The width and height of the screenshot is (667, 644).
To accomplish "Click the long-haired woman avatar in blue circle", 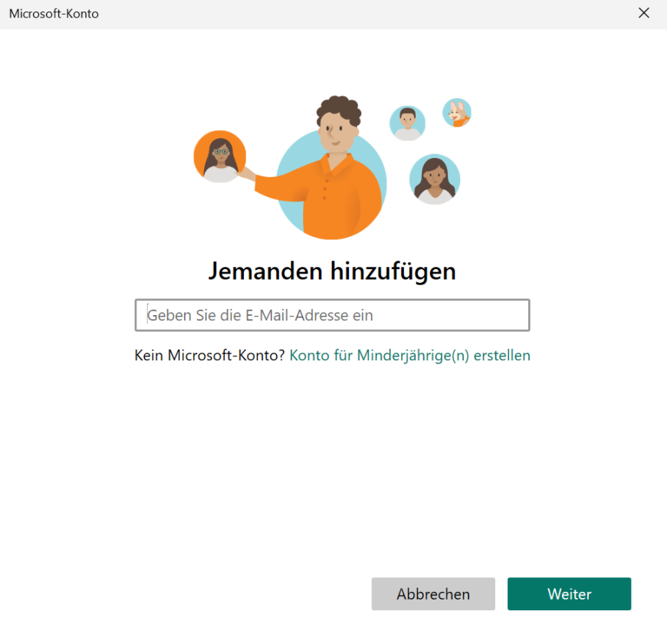I will tap(435, 179).
